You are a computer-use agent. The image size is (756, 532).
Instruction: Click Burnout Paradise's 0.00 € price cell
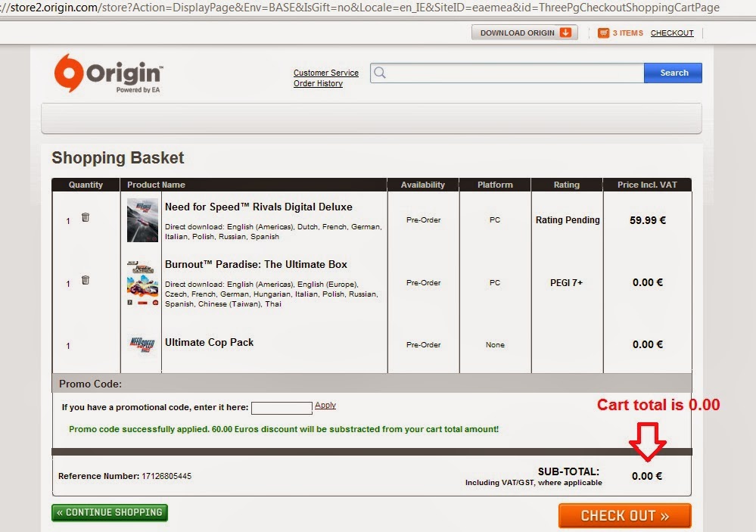pyautogui.click(x=648, y=282)
